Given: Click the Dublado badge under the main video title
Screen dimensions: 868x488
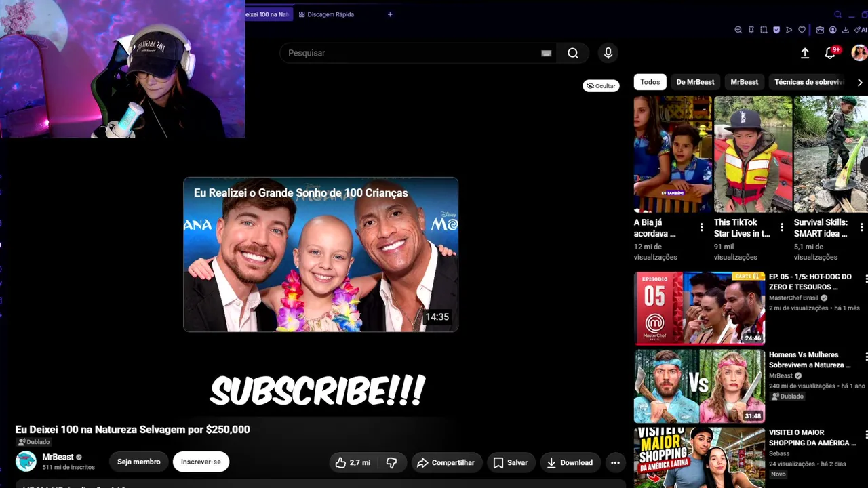Looking at the screenshot, I should [34, 442].
